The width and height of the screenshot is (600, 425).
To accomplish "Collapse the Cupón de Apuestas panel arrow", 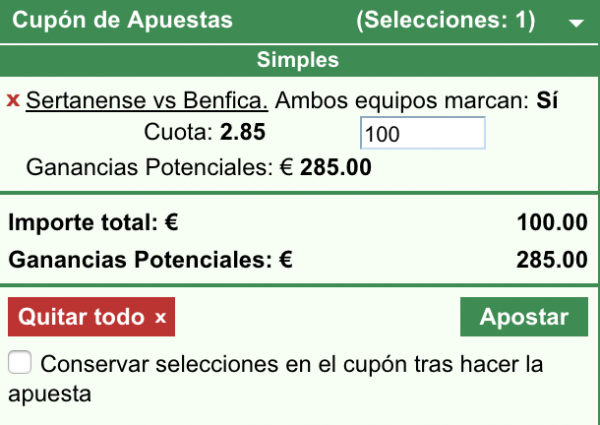I will [574, 22].
